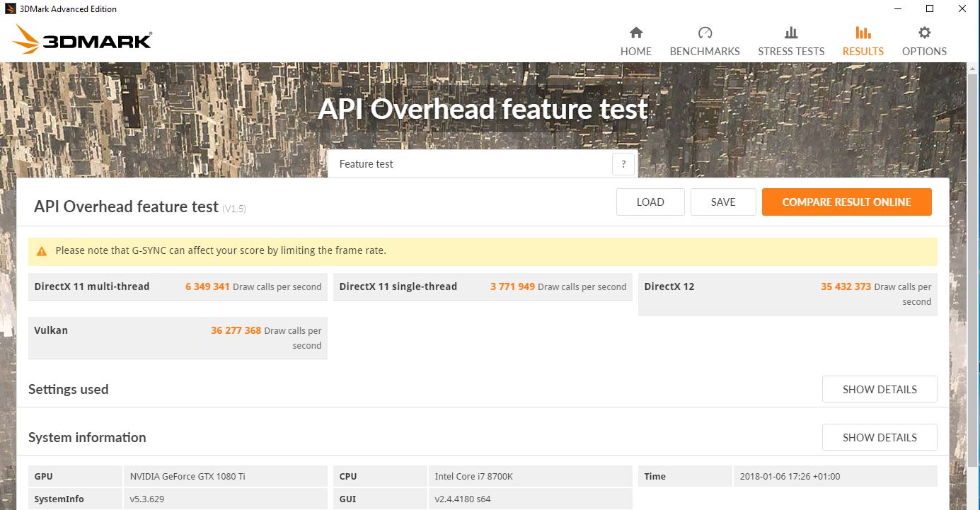This screenshot has height=510, width=980.
Task: Select the Results chart icon
Action: 863,33
